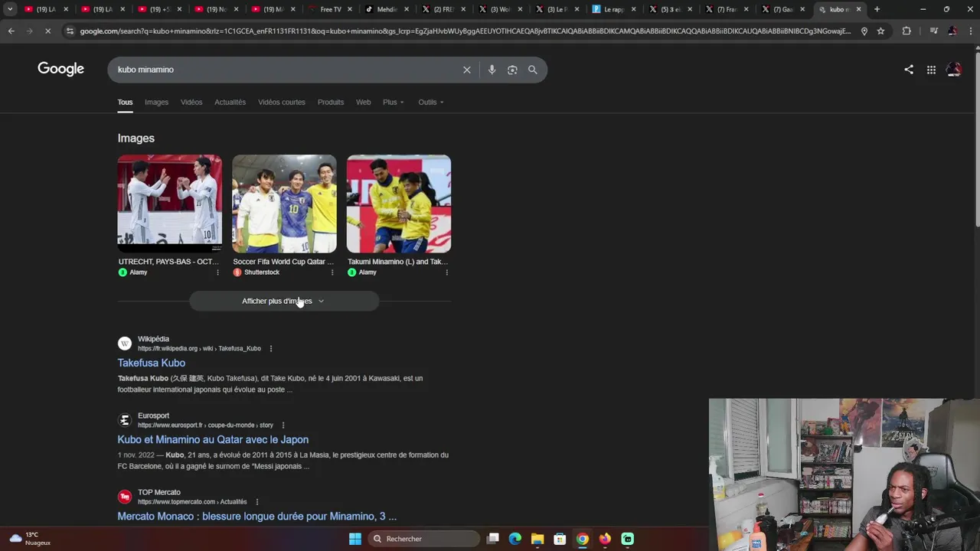Image resolution: width=980 pixels, height=551 pixels.
Task: Click the browser address bar URL
Action: (465, 31)
